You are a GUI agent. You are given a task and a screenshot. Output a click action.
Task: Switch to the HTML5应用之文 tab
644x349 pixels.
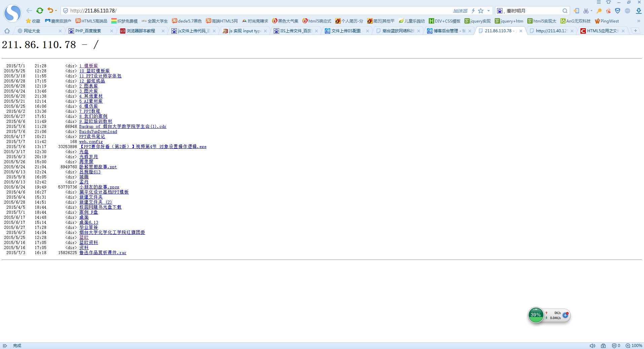point(603,31)
